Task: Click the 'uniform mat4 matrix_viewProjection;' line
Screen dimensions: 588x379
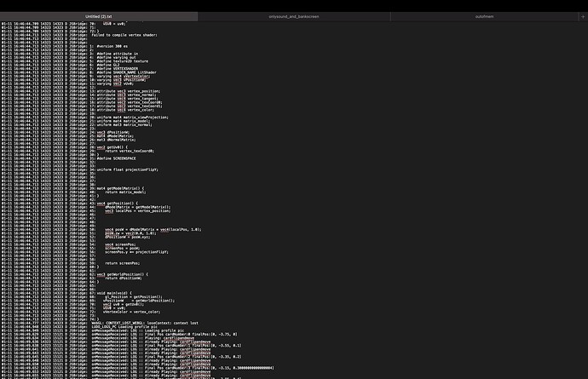Action: tap(133, 118)
